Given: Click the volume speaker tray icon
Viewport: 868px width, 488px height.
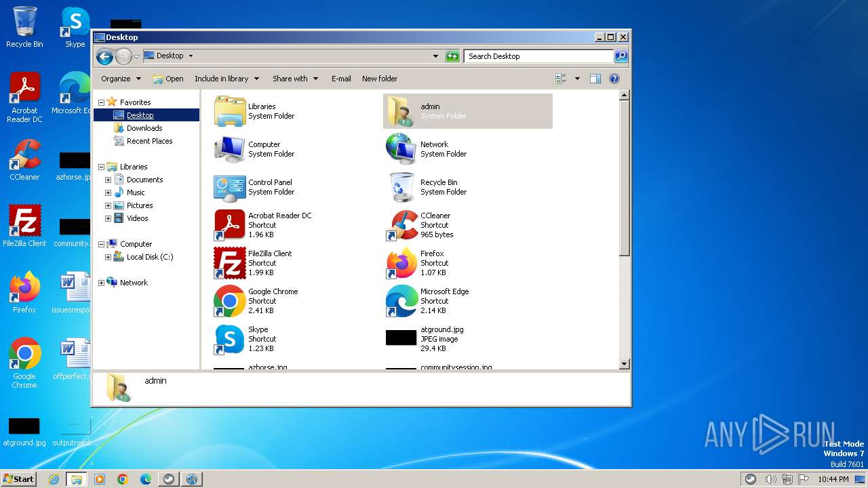Looking at the screenshot, I should [770, 479].
